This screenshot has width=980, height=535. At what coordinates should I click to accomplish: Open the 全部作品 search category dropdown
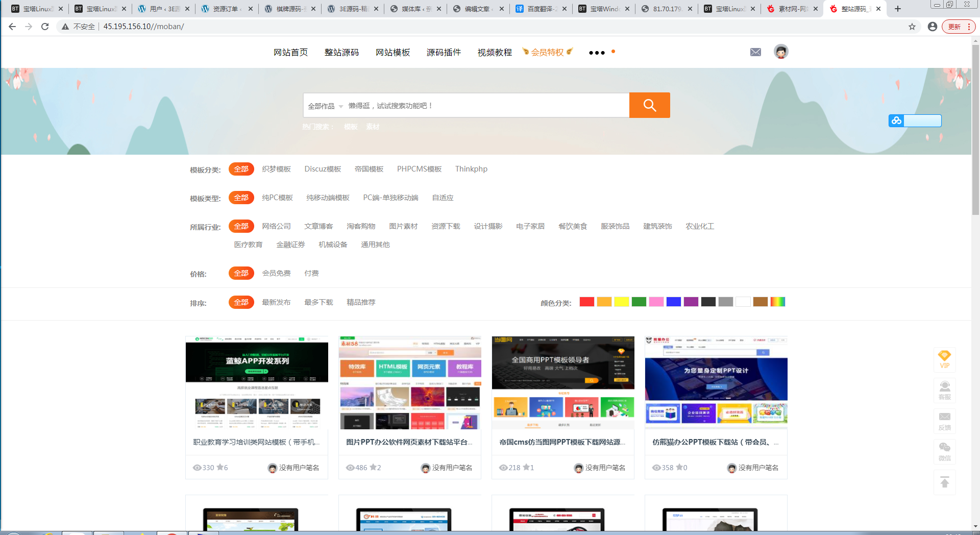324,105
